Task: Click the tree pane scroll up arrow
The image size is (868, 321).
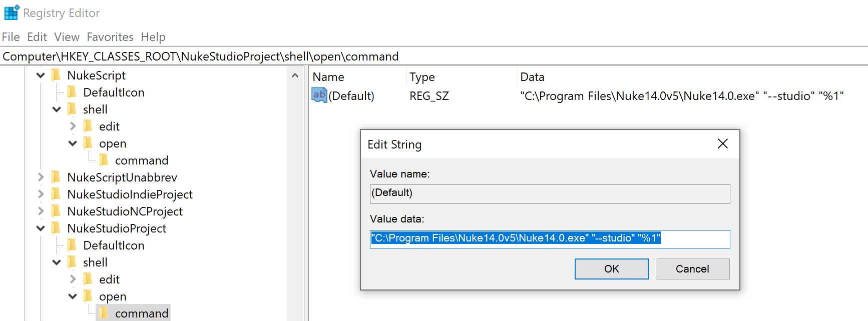Action: (295, 75)
